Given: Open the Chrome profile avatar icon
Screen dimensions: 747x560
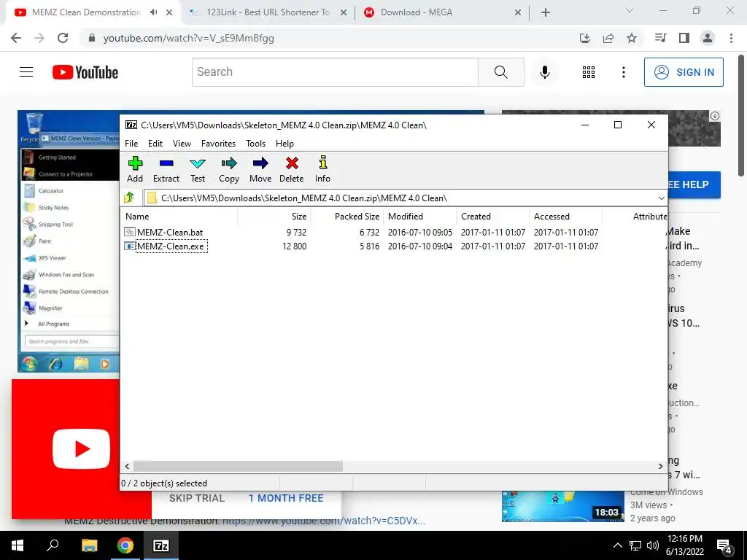Looking at the screenshot, I should coord(708,38).
